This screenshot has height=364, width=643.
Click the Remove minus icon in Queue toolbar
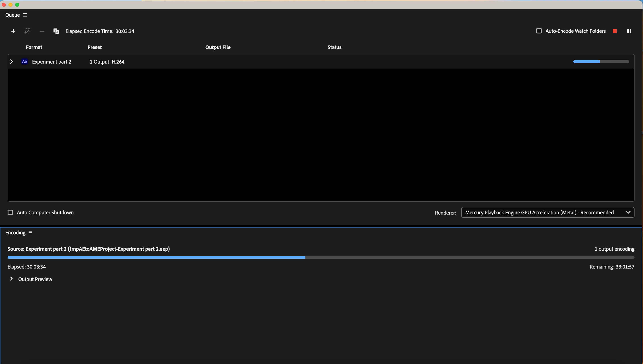pyautogui.click(x=42, y=31)
